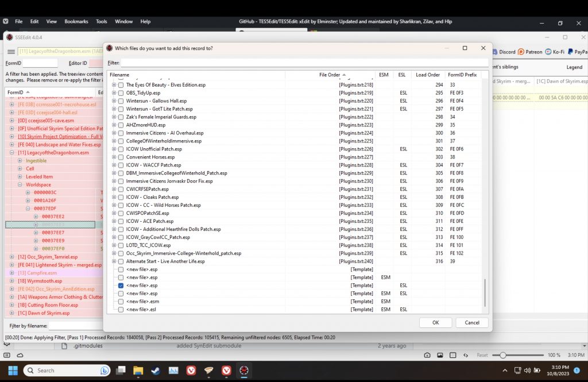Viewport: 588px width, 382px height.
Task: Open File Explorer from the taskbar
Action: [138, 371]
